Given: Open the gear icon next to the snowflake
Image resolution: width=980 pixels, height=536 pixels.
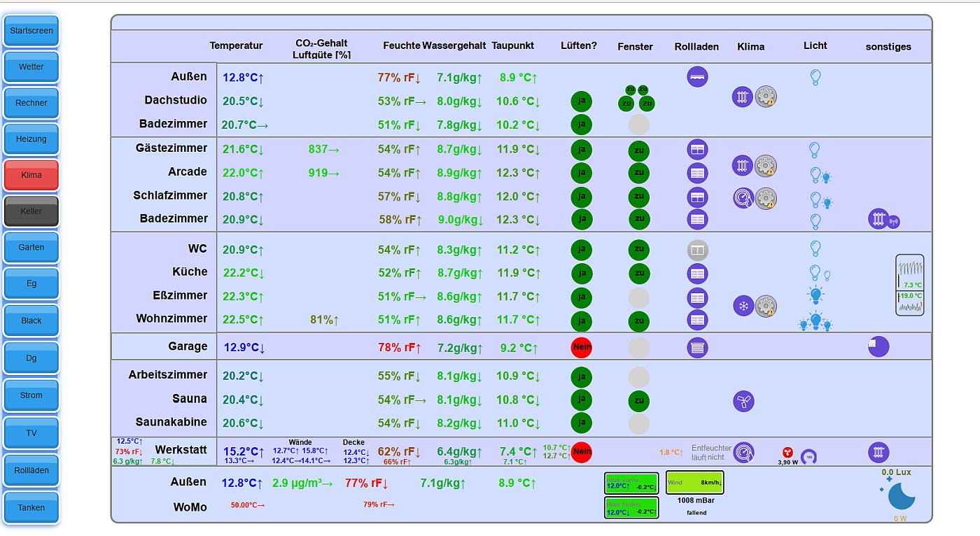Looking at the screenshot, I should click(766, 306).
